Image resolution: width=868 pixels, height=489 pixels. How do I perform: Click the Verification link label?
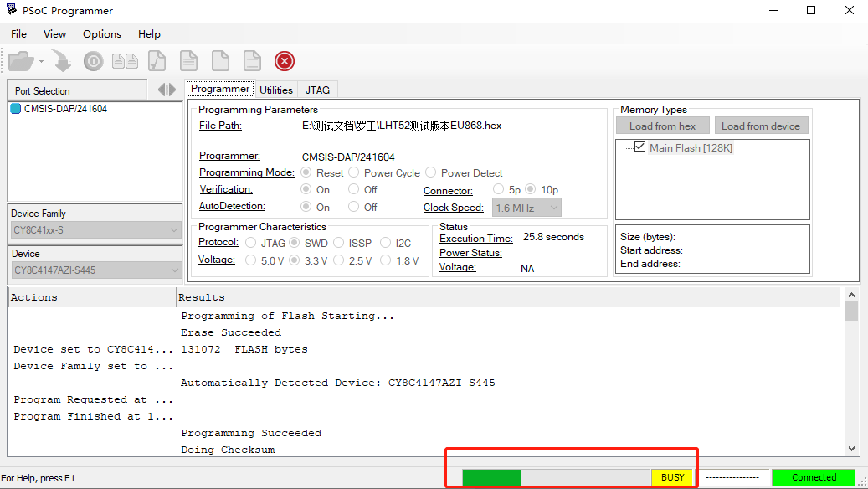pyautogui.click(x=226, y=189)
